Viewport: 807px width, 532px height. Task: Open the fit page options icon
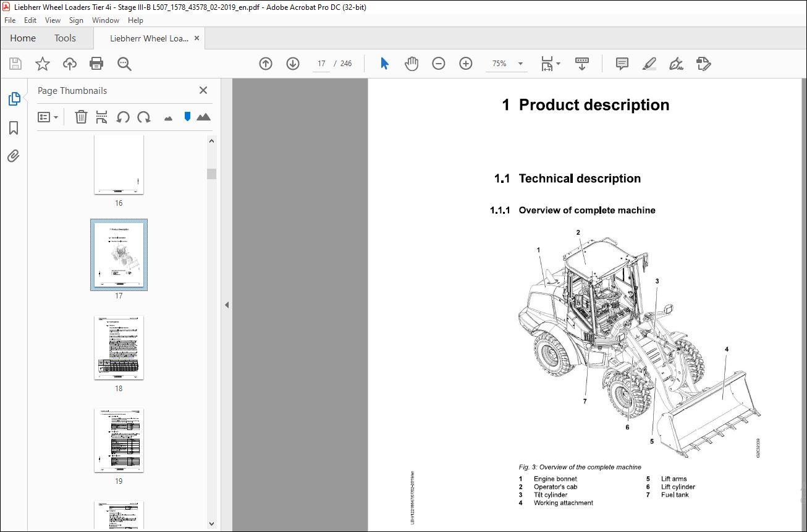pyautogui.click(x=551, y=64)
